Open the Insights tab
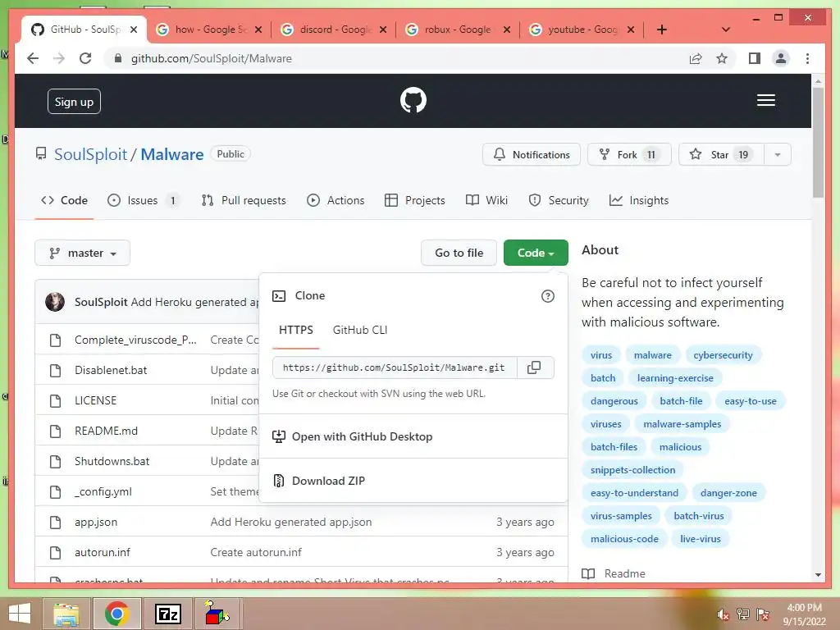This screenshot has height=630, width=840. click(639, 200)
